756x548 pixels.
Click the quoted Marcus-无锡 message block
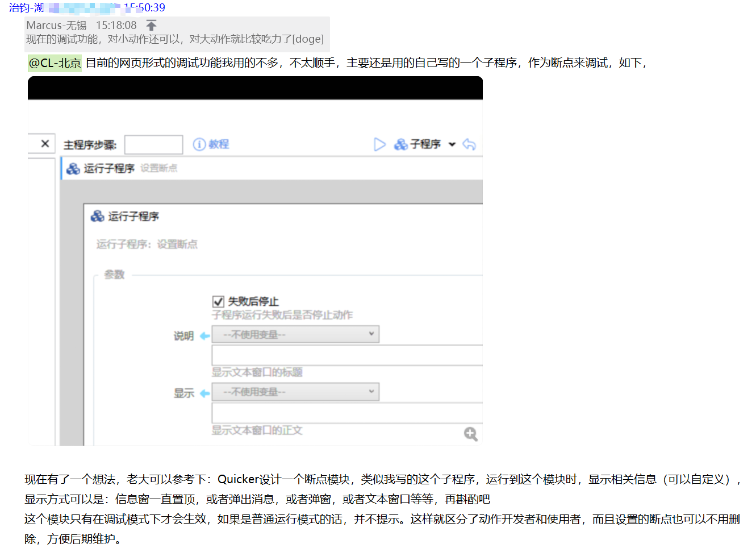pyautogui.click(x=177, y=34)
